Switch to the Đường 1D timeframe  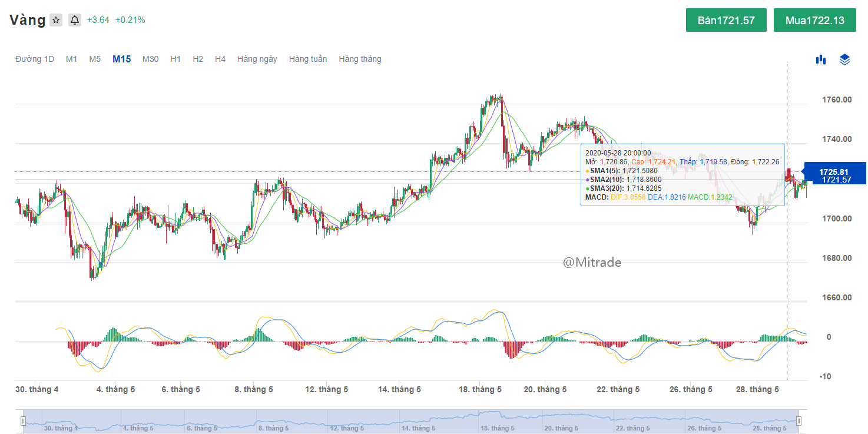click(x=35, y=59)
